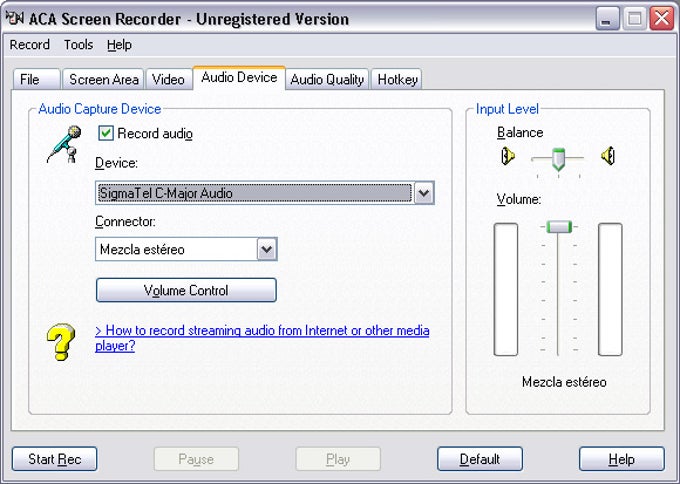The image size is (680, 484).
Task: Click the right input level meter bar
Action: 610,289
